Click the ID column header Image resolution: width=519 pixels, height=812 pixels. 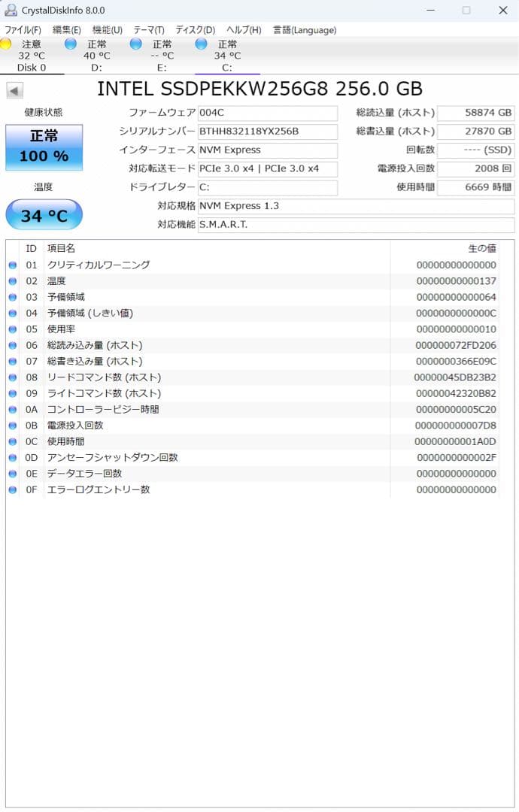(x=32, y=249)
